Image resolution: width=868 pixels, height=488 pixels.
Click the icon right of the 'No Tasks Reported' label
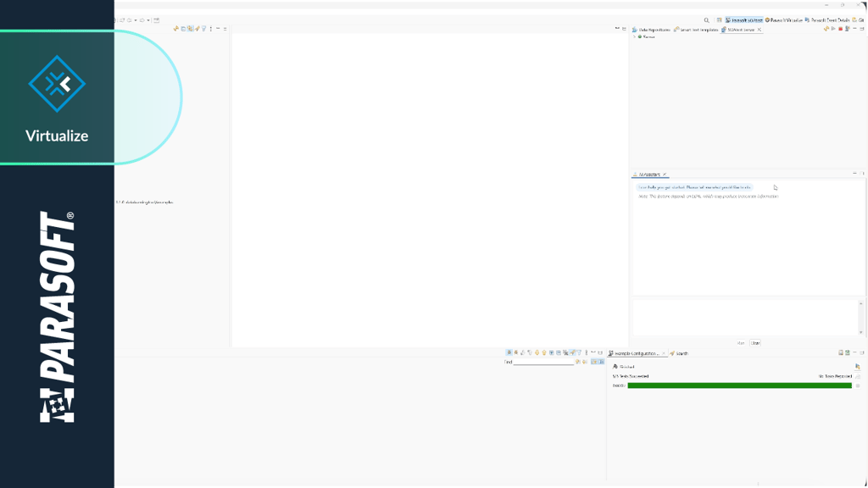pyautogui.click(x=858, y=376)
